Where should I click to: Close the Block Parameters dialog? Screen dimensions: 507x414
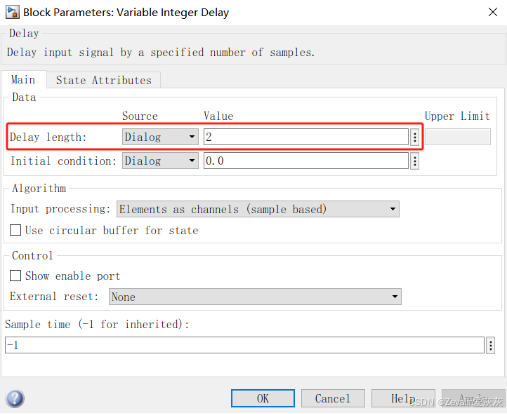(493, 12)
